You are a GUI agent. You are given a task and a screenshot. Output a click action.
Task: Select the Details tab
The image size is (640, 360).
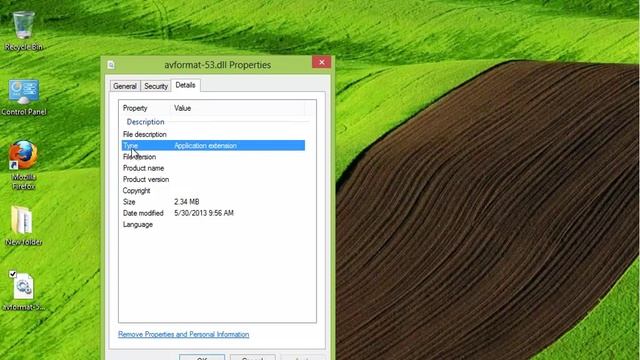(x=185, y=85)
